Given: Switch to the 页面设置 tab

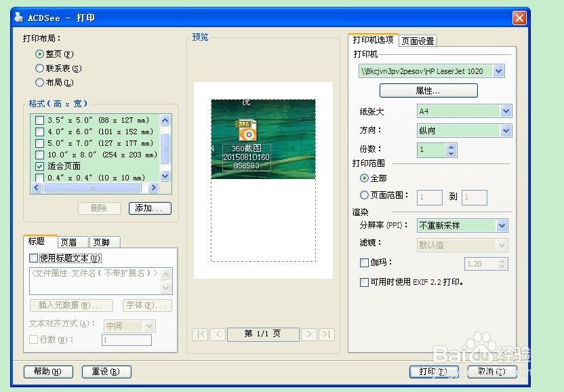Looking at the screenshot, I should 418,41.
